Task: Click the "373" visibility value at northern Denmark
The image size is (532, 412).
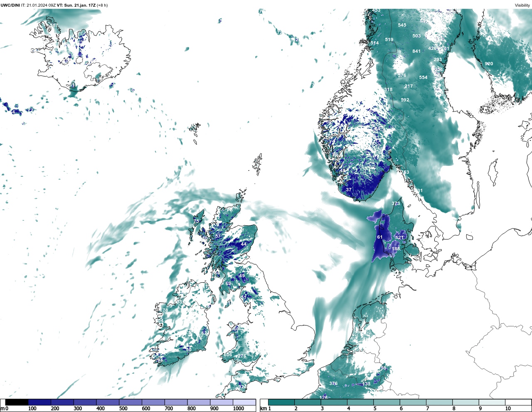Action: (x=396, y=203)
